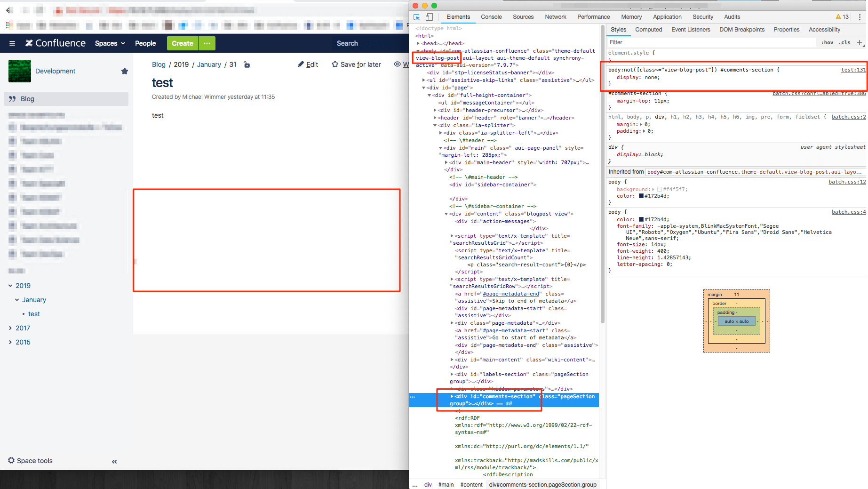This screenshot has width=868, height=489.
Task: Collapse the sidebar with double chevron
Action: [114, 462]
